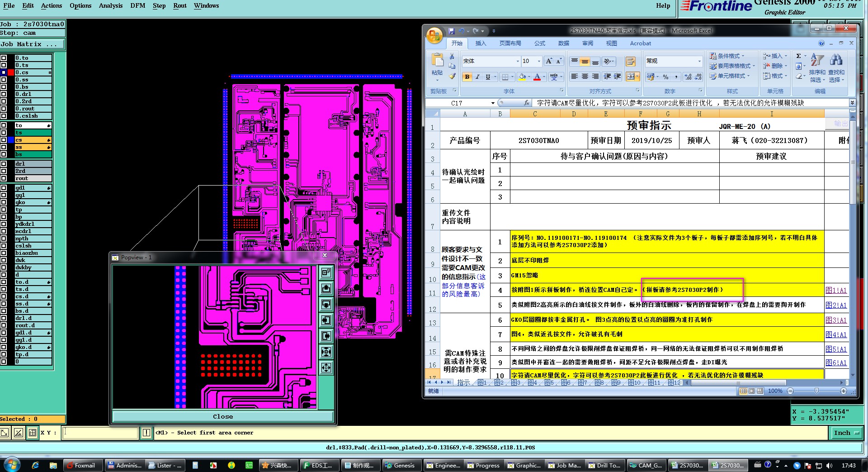The width and height of the screenshot is (868, 472).
Task: Switch to Excel 公式 ribbon tab
Action: pyautogui.click(x=540, y=43)
